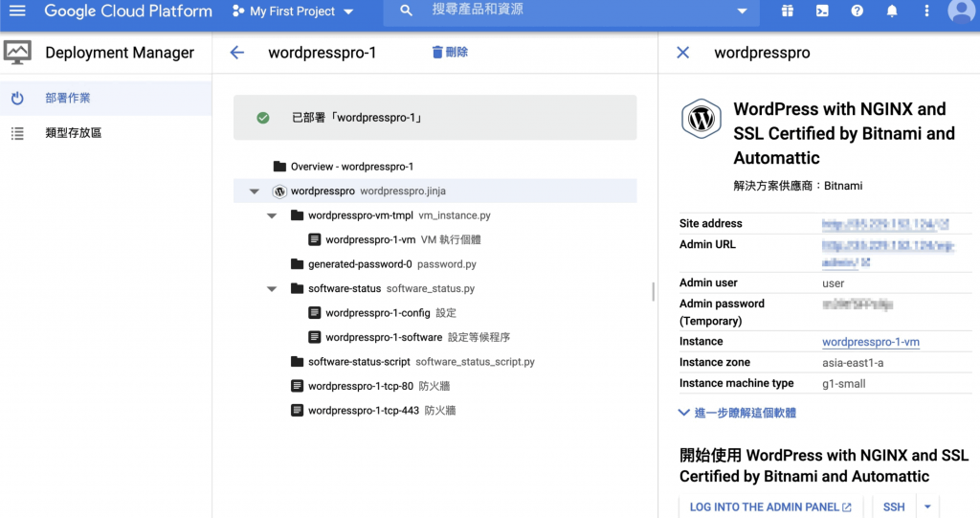Open the SSH options dropdown arrow
Screen dimensions: 980x518
click(927, 507)
